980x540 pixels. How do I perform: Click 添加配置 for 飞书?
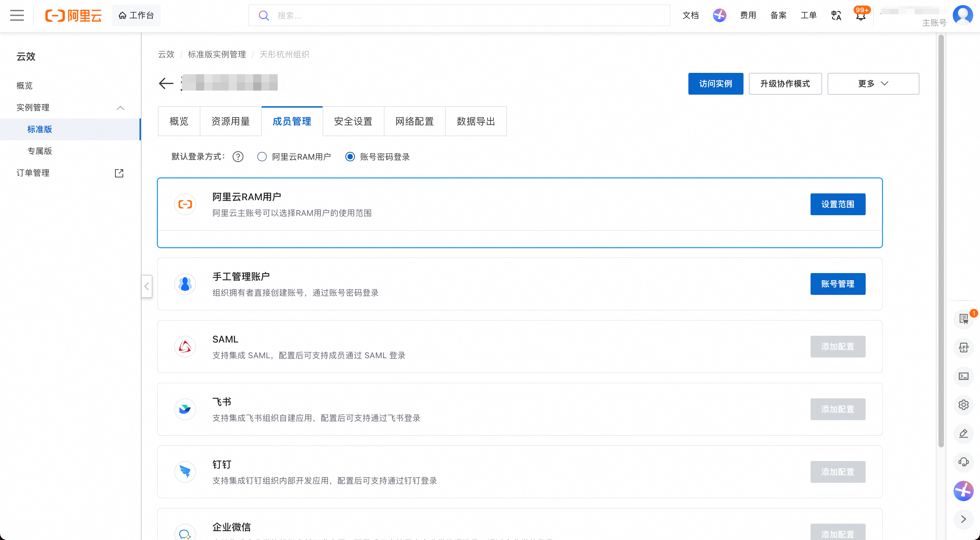pos(838,409)
